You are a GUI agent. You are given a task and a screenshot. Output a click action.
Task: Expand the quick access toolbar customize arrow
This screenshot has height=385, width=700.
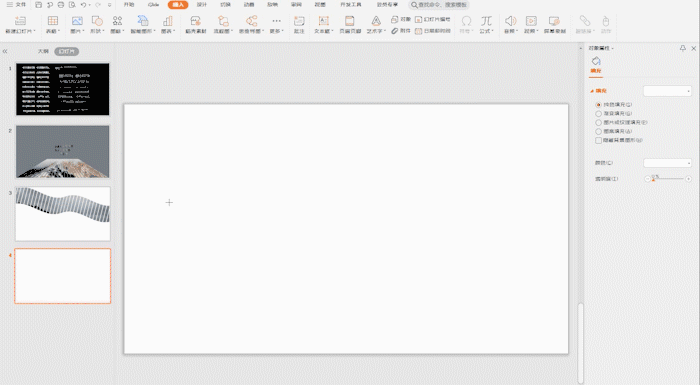pos(110,5)
